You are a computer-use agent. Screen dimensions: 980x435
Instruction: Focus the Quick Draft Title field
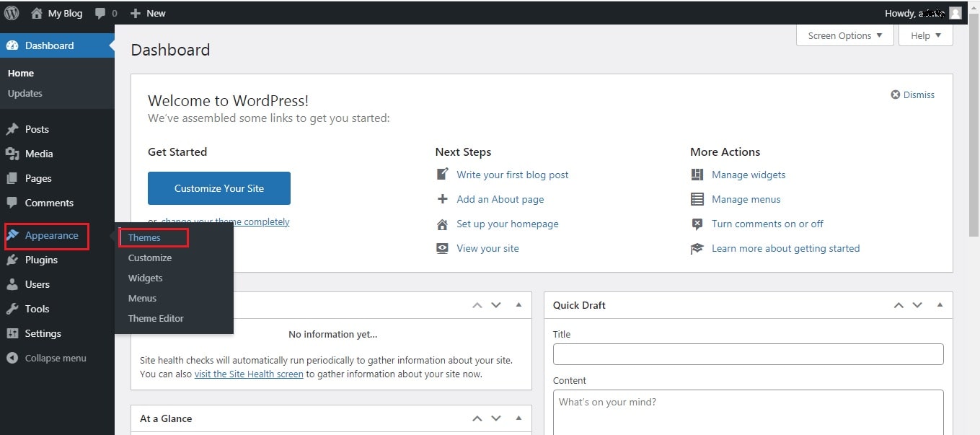click(x=748, y=354)
